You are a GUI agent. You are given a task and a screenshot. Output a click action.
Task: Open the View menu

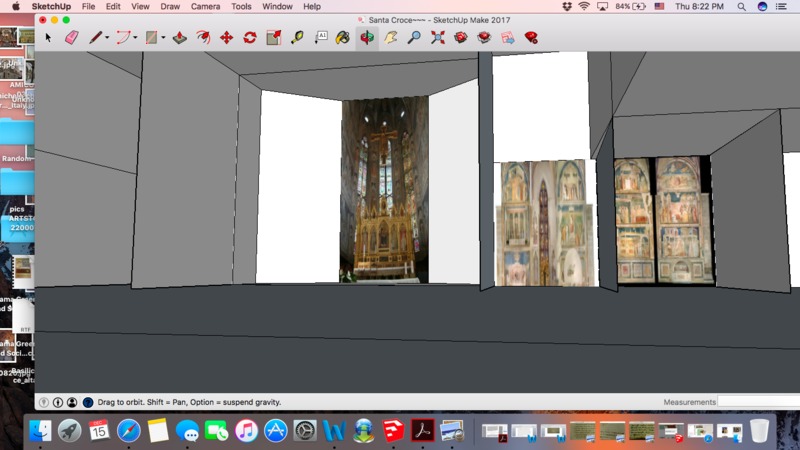[x=140, y=6]
